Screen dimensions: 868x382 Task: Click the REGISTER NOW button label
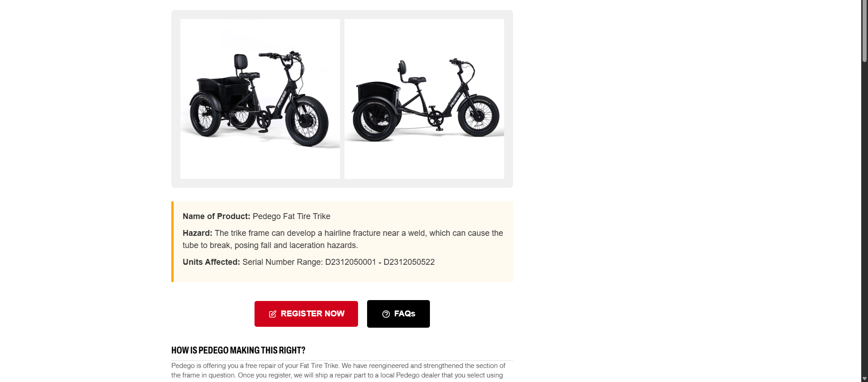312,314
